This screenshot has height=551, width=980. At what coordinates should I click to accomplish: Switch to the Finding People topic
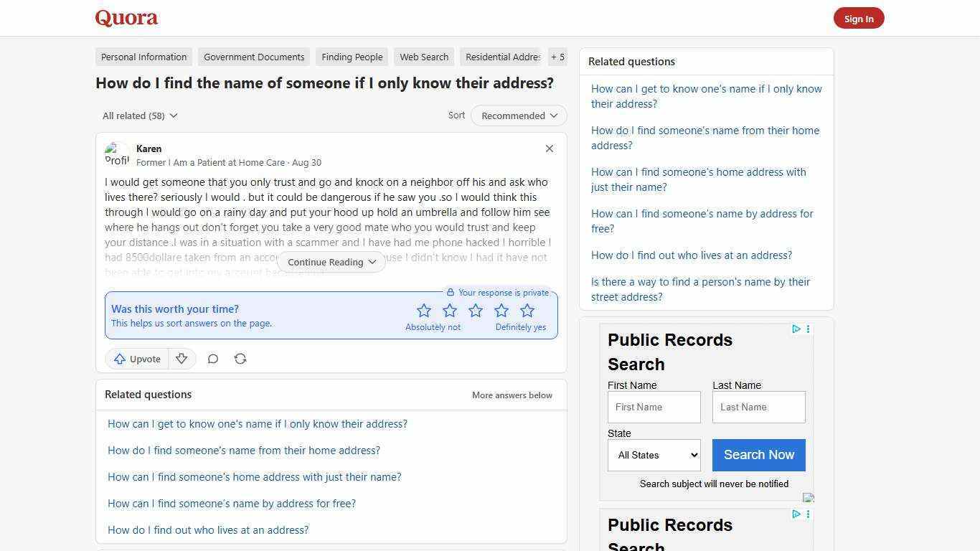352,57
